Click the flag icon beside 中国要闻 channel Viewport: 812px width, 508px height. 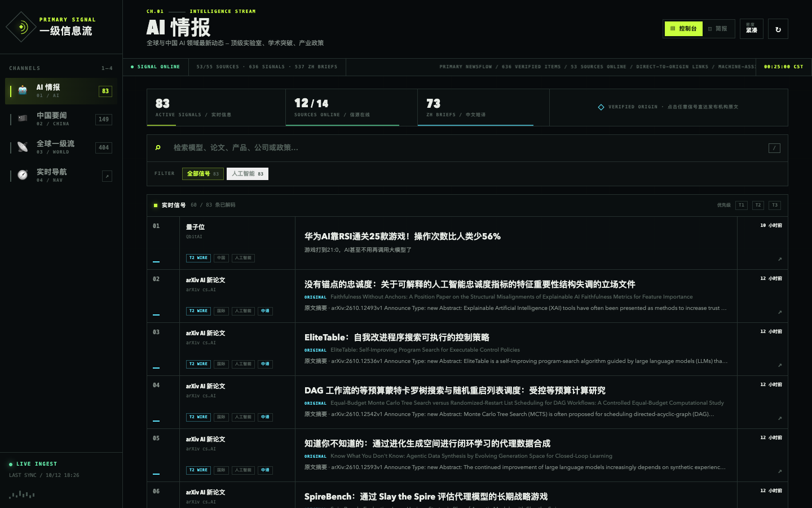point(23,119)
